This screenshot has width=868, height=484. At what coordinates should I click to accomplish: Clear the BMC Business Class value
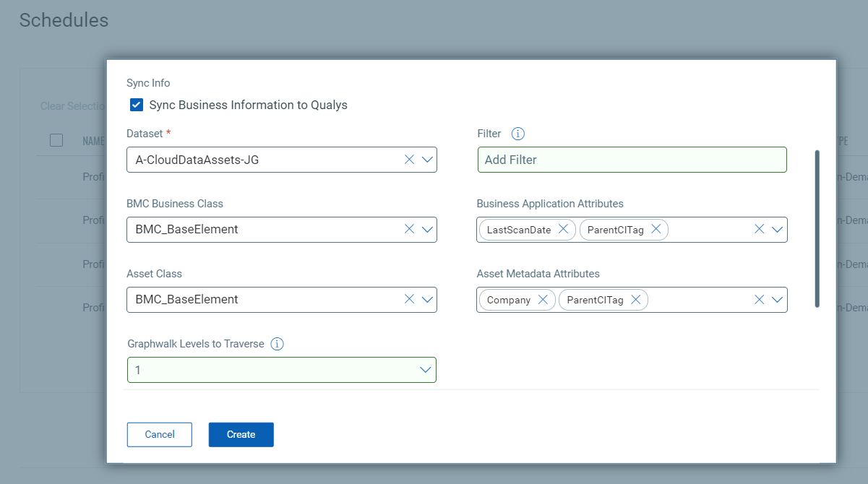click(409, 230)
